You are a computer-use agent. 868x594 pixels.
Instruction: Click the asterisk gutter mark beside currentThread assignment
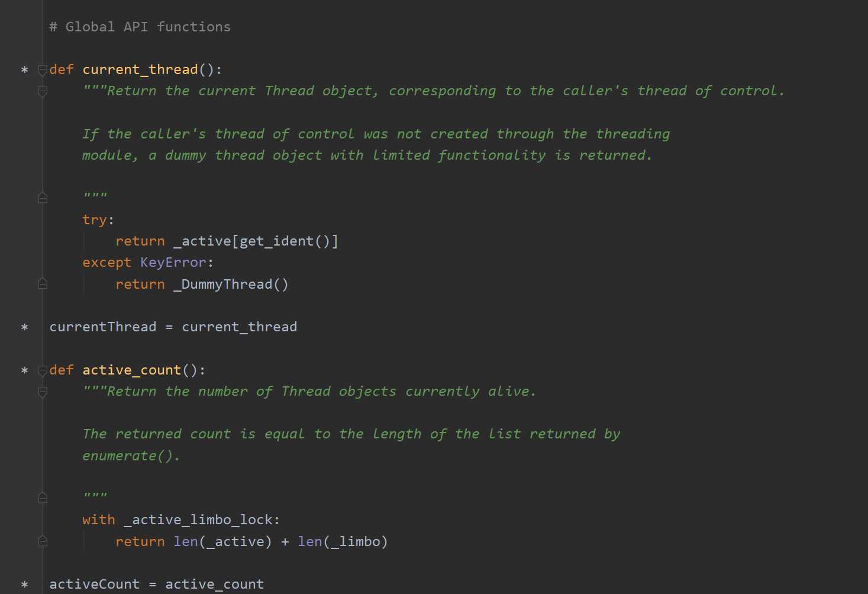pos(24,327)
